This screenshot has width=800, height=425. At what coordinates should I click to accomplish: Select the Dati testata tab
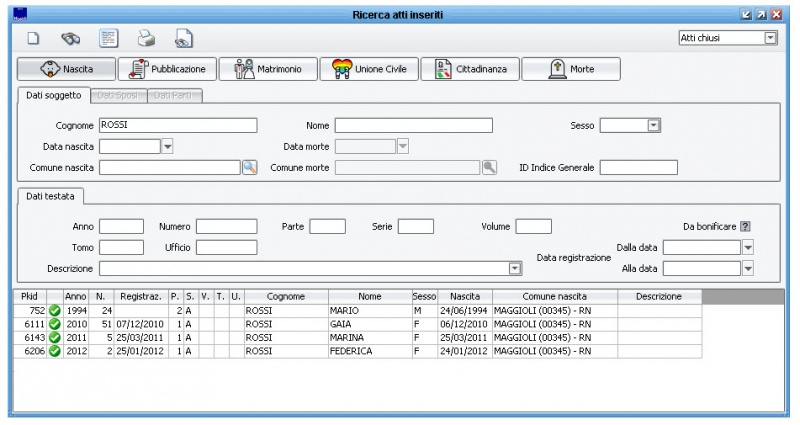coord(53,197)
